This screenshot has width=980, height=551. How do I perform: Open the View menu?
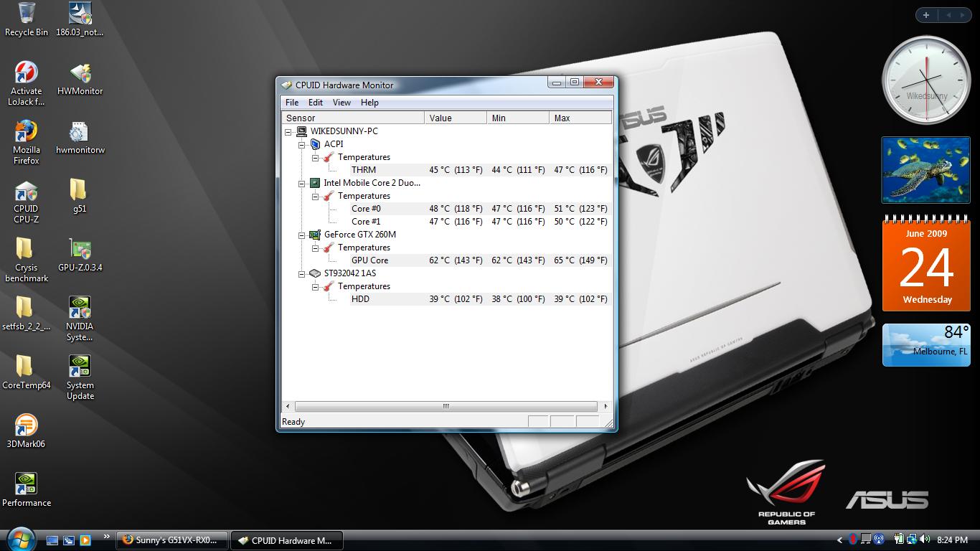pos(341,103)
